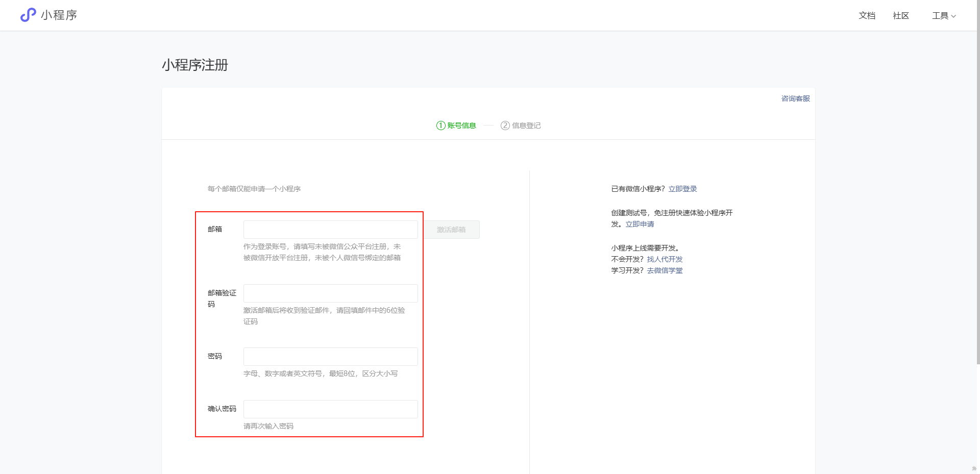
Task: Click the 小程序 logo icon
Action: (28, 15)
